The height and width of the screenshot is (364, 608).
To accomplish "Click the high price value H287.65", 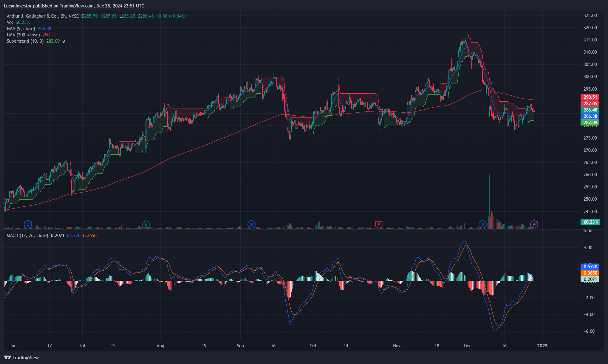I will pyautogui.click(x=109, y=16).
